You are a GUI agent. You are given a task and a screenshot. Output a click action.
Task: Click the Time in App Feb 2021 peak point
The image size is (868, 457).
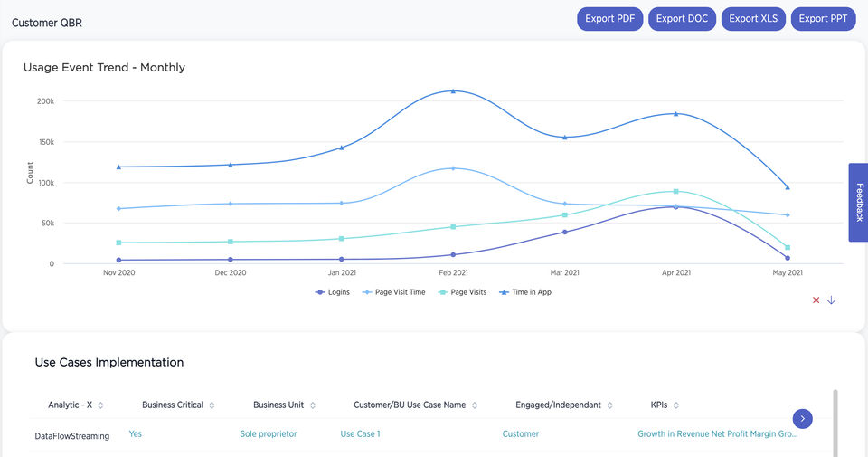[453, 90]
